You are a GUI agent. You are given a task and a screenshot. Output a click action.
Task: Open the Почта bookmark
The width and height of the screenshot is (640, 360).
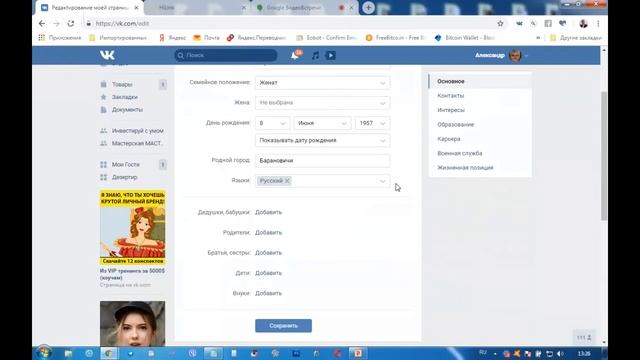pos(207,38)
